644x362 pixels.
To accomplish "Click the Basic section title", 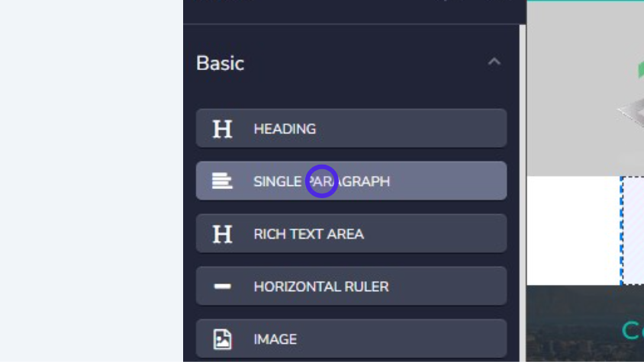I will tap(221, 62).
